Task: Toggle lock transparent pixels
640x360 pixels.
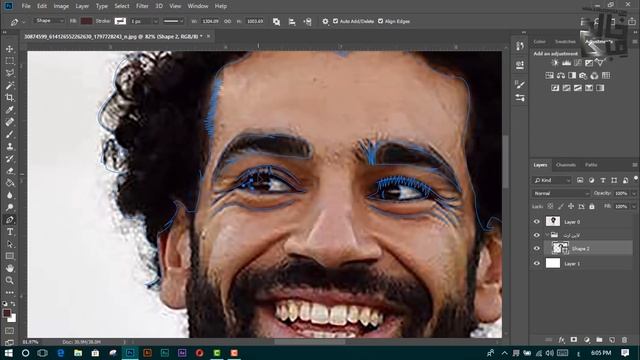Action: tap(550, 207)
